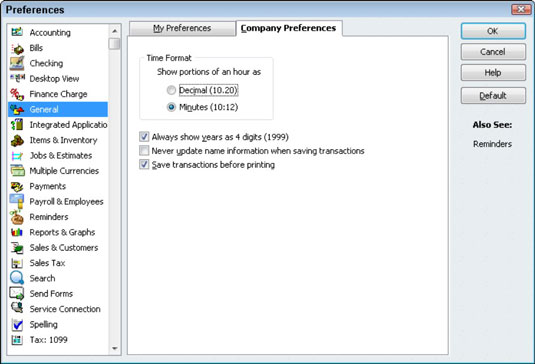
Task: Select Accounting label in the category list
Action: (50, 32)
